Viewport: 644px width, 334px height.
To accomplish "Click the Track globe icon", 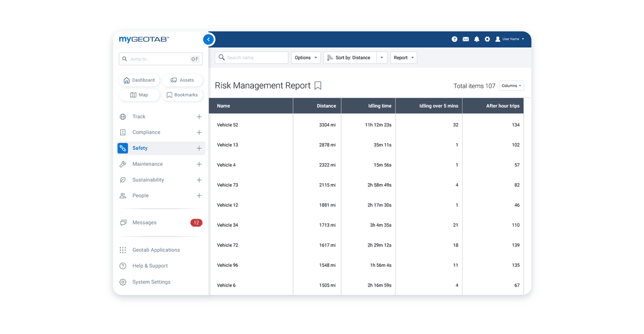I will tap(123, 117).
